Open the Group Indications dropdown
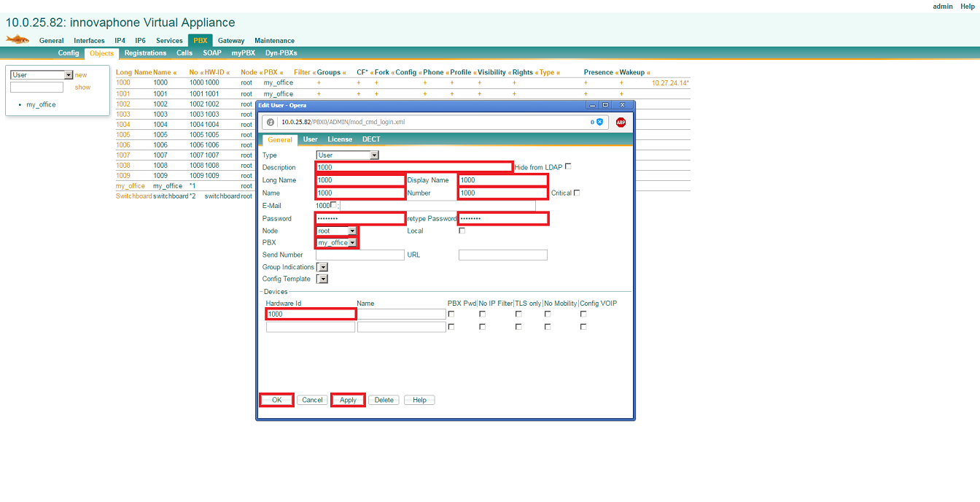 point(322,267)
